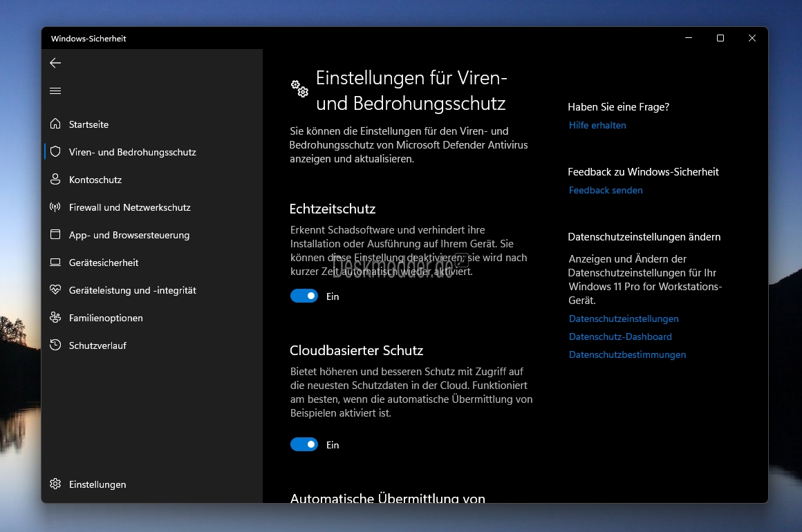Click the antenna icon for Firewall

[55, 207]
